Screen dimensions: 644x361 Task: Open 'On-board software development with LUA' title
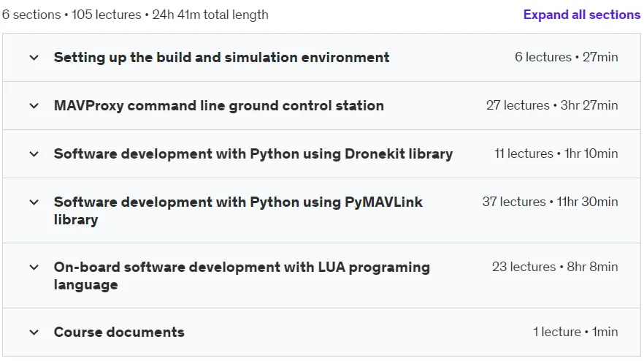pyautogui.click(x=242, y=275)
